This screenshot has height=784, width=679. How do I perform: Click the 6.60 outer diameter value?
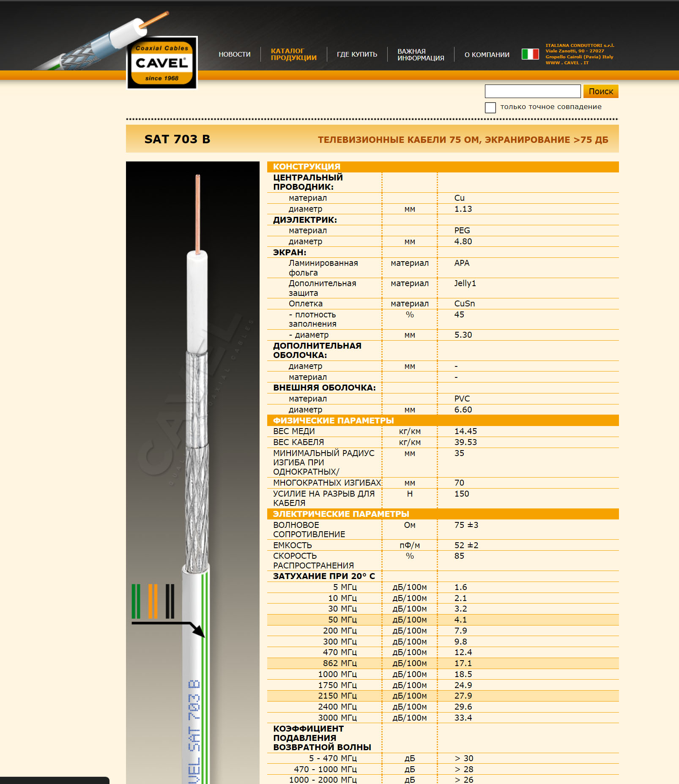(463, 410)
